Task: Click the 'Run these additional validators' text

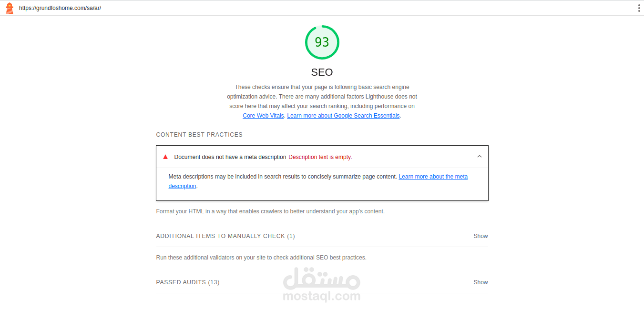Action: coord(261,258)
